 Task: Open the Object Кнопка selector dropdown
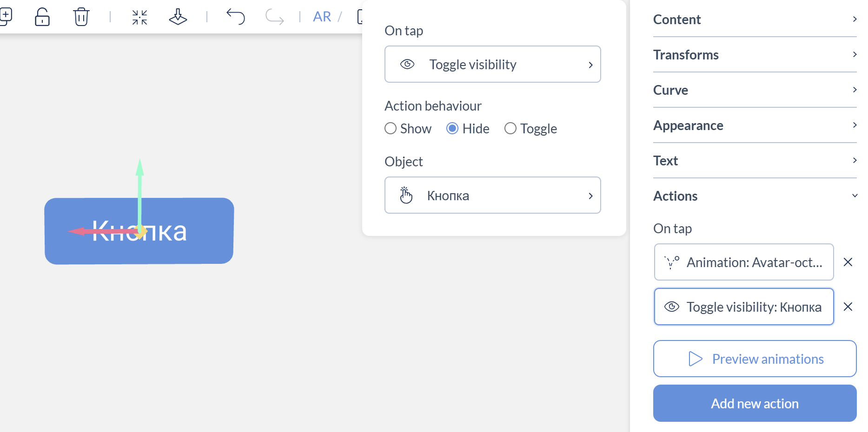492,195
